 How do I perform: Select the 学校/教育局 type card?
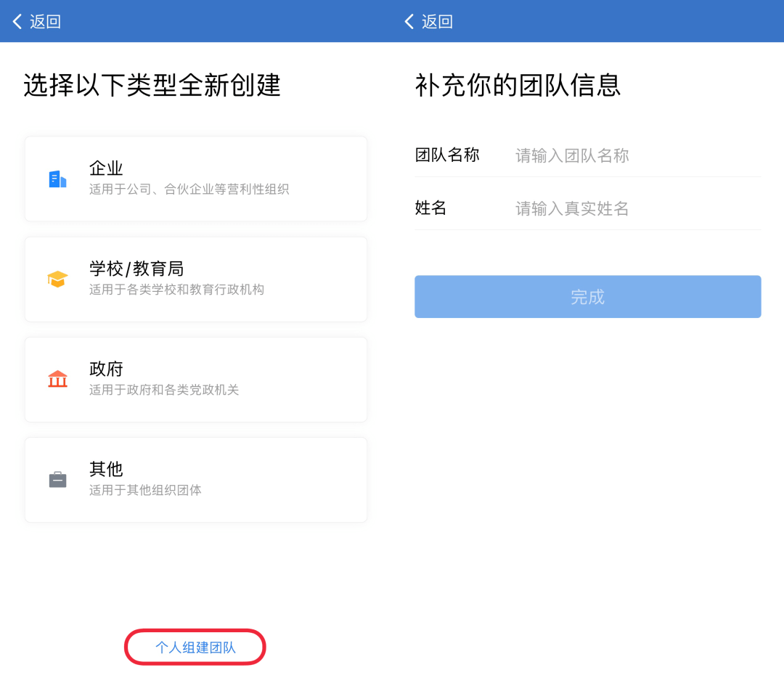[x=196, y=279]
